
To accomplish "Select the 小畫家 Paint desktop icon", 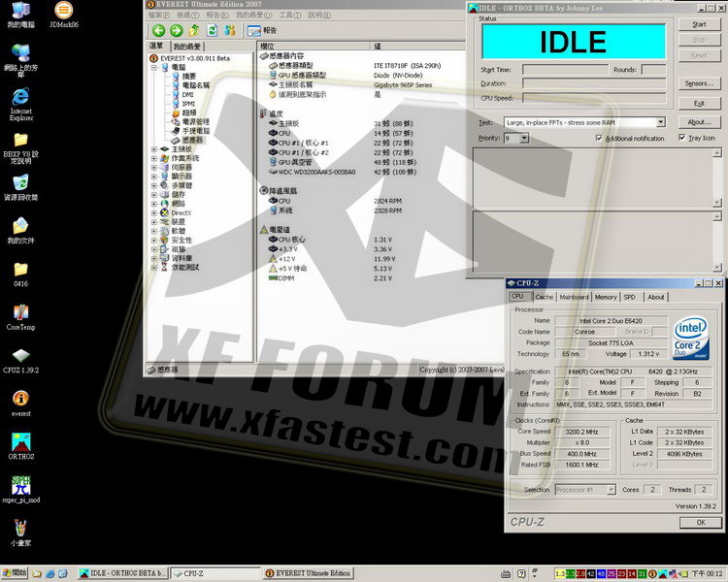I will [x=21, y=533].
